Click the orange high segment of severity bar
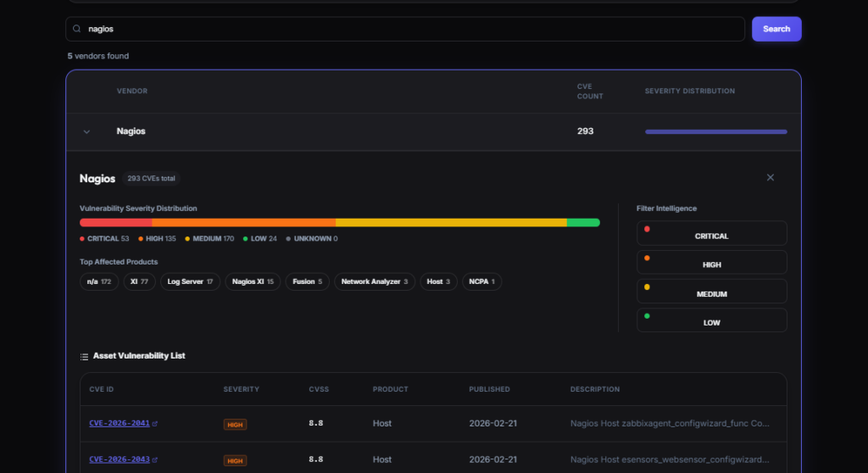 pyautogui.click(x=243, y=222)
